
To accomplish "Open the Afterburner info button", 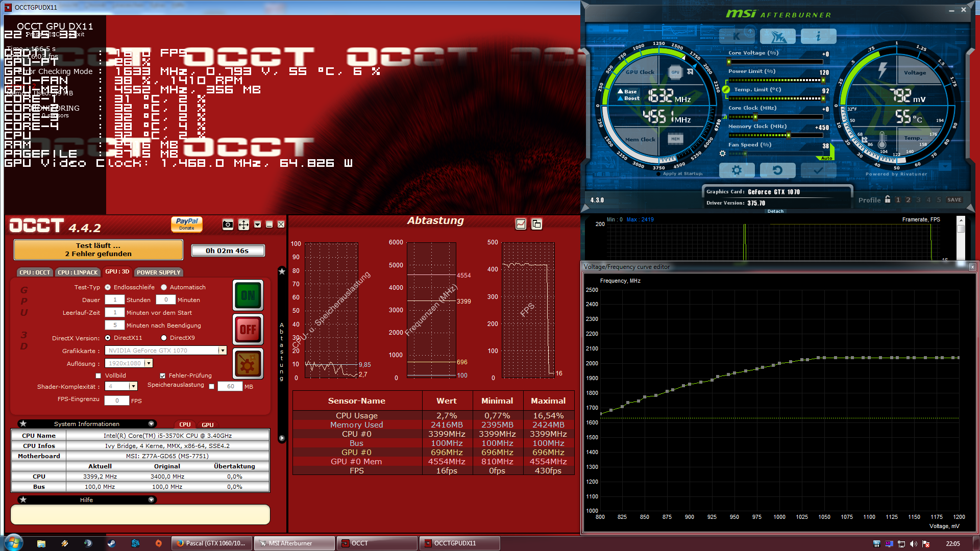I will tap(818, 36).
